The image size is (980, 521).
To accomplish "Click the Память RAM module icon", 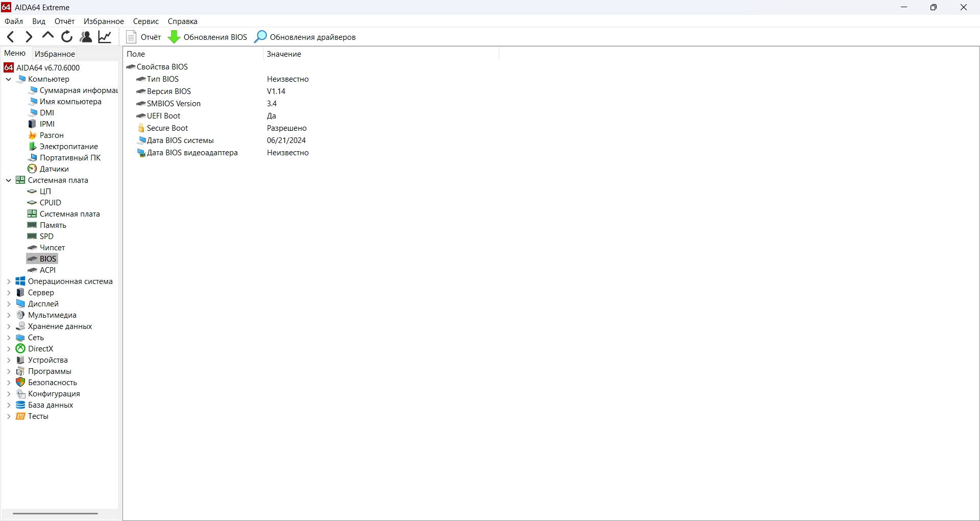I will 32,225.
